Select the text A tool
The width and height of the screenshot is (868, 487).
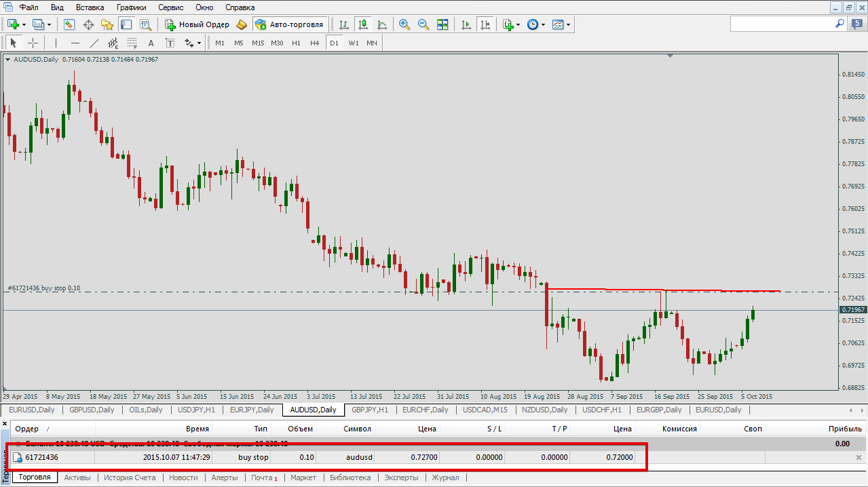point(151,43)
